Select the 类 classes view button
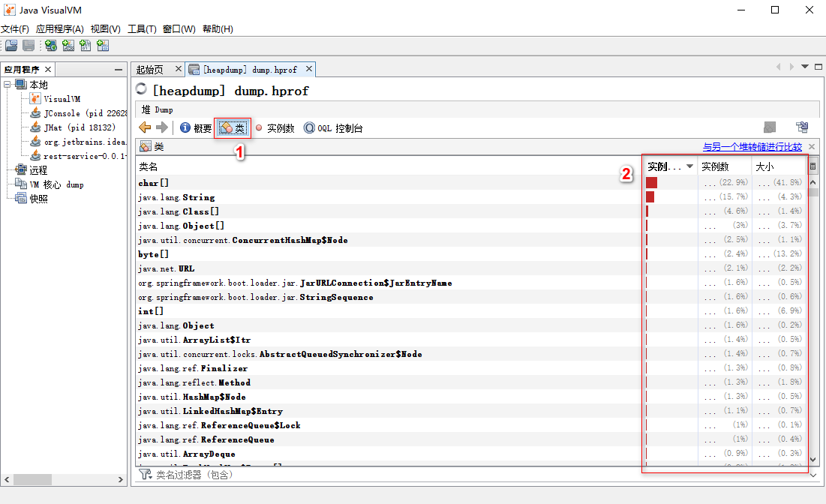 pos(233,128)
